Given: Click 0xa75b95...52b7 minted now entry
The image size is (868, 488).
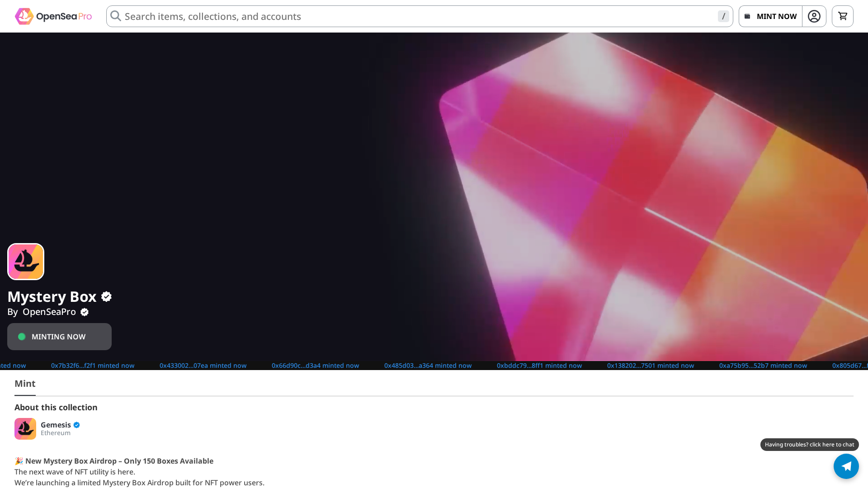Looking at the screenshot, I should point(763,366).
